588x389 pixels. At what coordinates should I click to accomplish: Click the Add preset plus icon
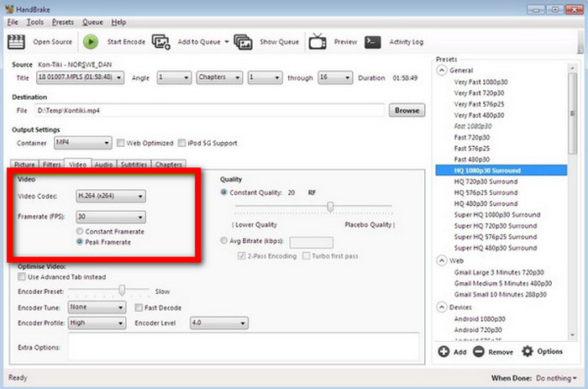(x=444, y=351)
